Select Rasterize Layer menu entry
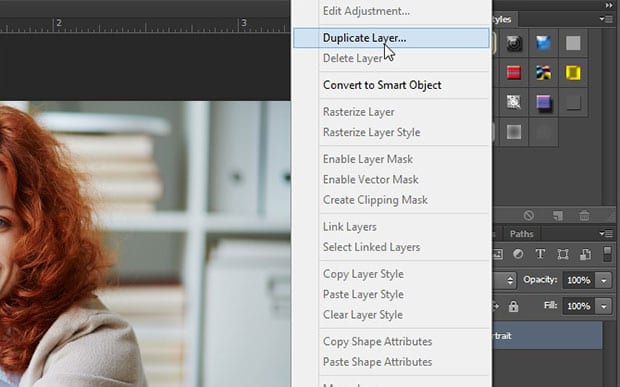The width and height of the screenshot is (620, 387). (391, 112)
